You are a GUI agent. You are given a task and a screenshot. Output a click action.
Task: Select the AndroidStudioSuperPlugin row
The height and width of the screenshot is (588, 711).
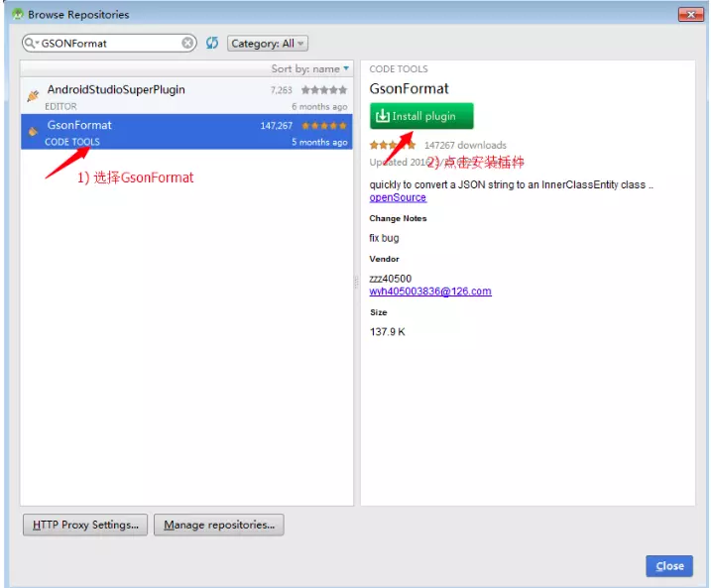coord(186,96)
